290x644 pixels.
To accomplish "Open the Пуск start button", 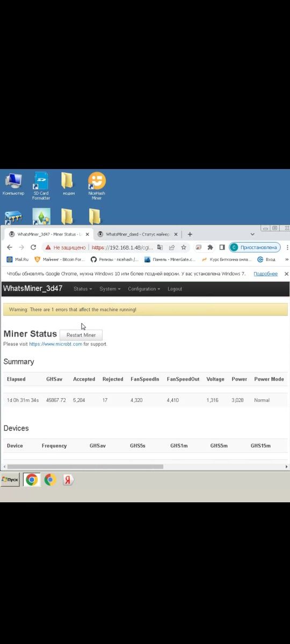I will [x=10, y=479].
